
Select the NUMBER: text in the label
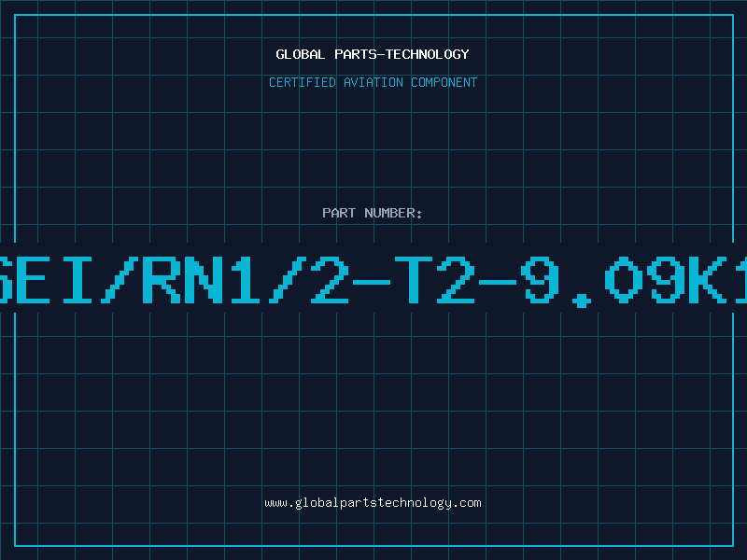[x=393, y=213]
